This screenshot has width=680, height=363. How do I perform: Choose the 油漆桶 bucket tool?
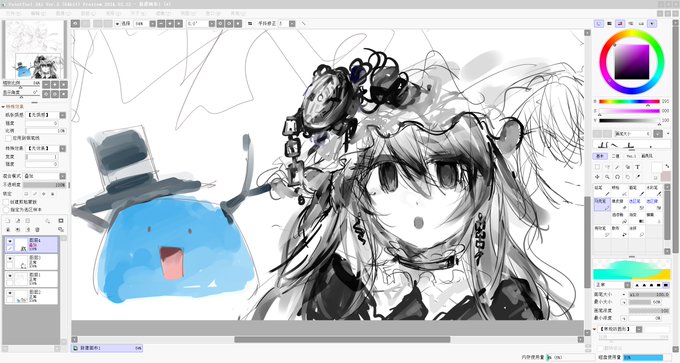tap(620, 218)
